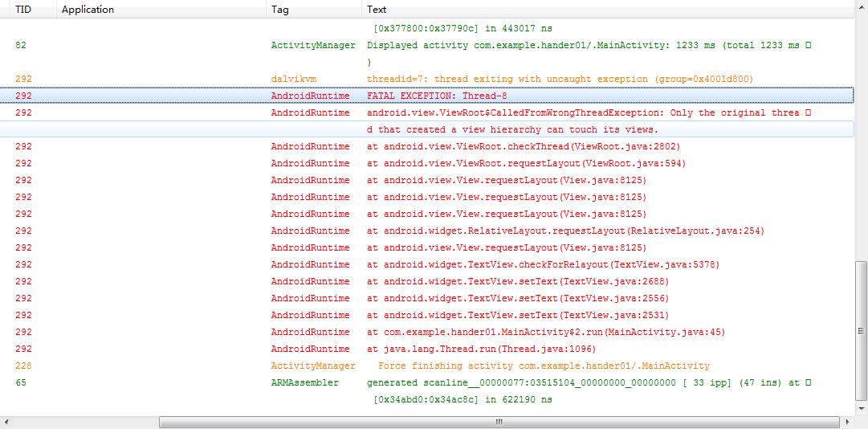Viewport: 868px width, 429px height.
Task: Select the ViewRoot.requestLayout stack trace line
Action: coord(526,164)
